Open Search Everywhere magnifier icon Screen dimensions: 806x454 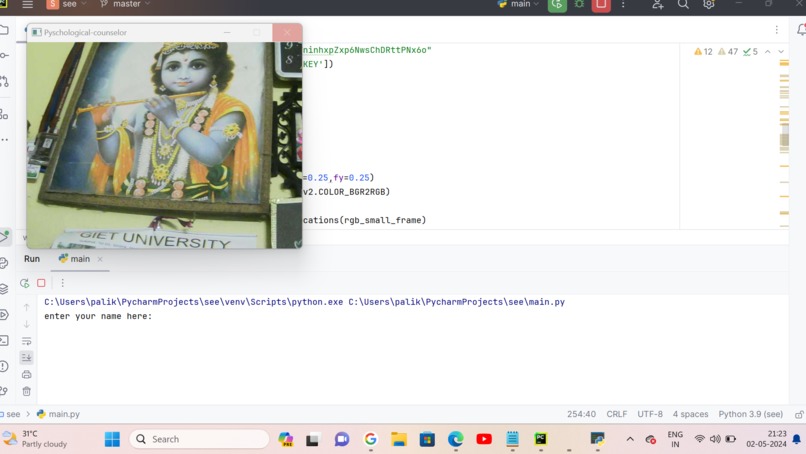click(683, 5)
